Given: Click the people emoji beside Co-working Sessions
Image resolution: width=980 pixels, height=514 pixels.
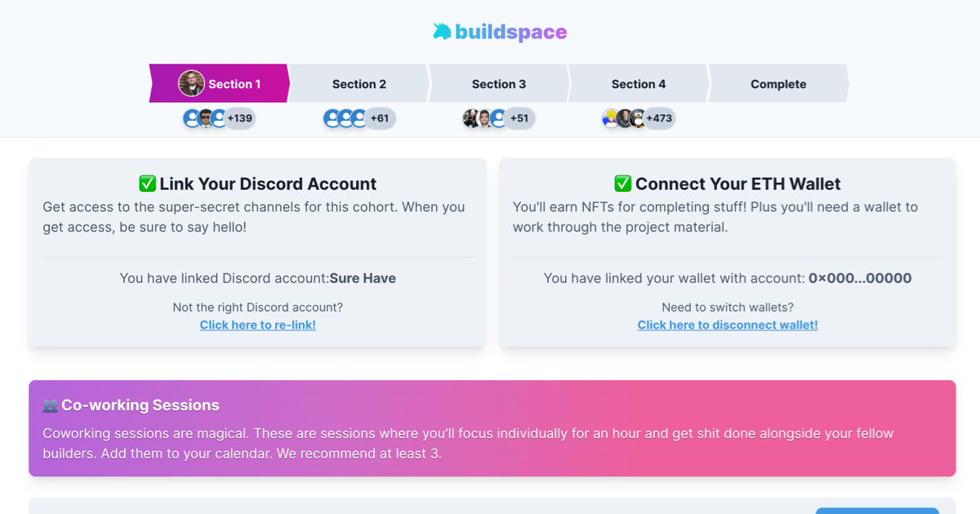Looking at the screenshot, I should 50,405.
